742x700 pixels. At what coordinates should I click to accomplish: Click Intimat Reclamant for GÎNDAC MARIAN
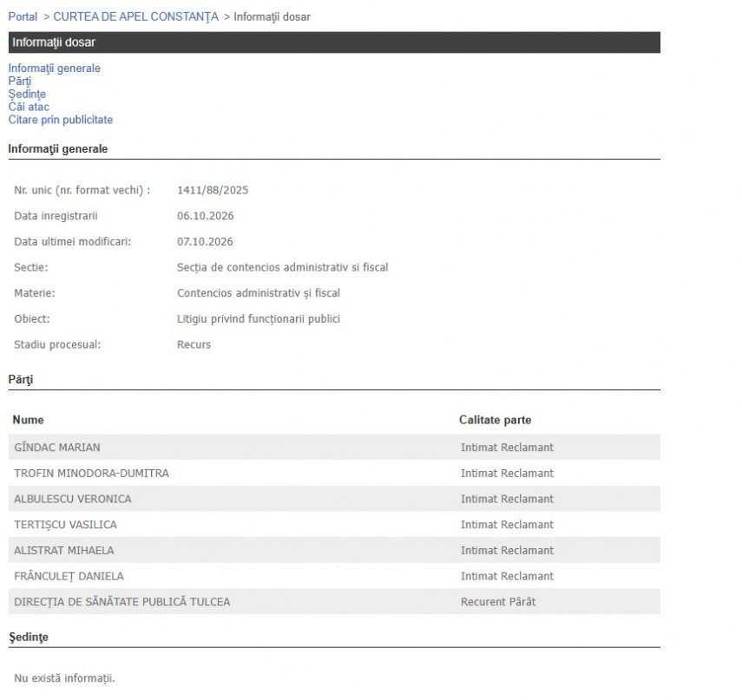[507, 448]
